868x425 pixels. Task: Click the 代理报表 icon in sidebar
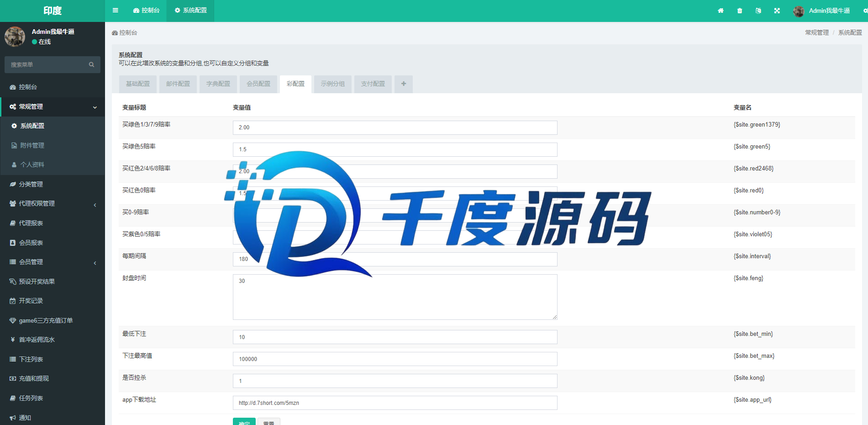point(13,223)
